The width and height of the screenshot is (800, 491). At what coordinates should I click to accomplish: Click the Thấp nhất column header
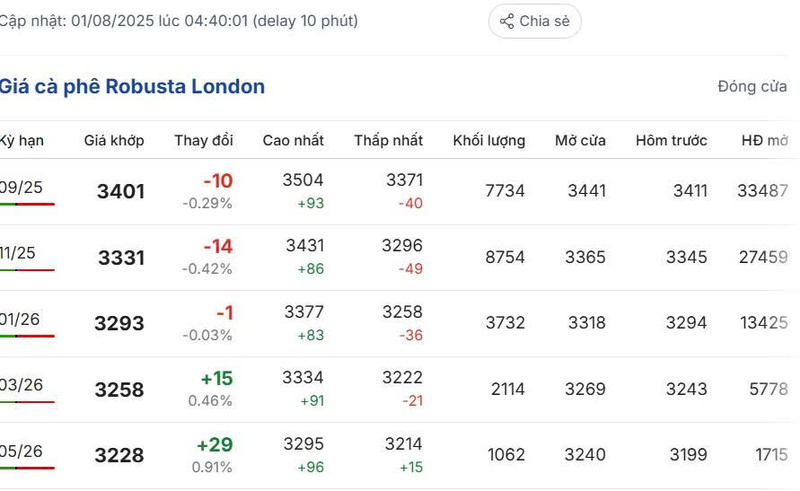click(388, 140)
